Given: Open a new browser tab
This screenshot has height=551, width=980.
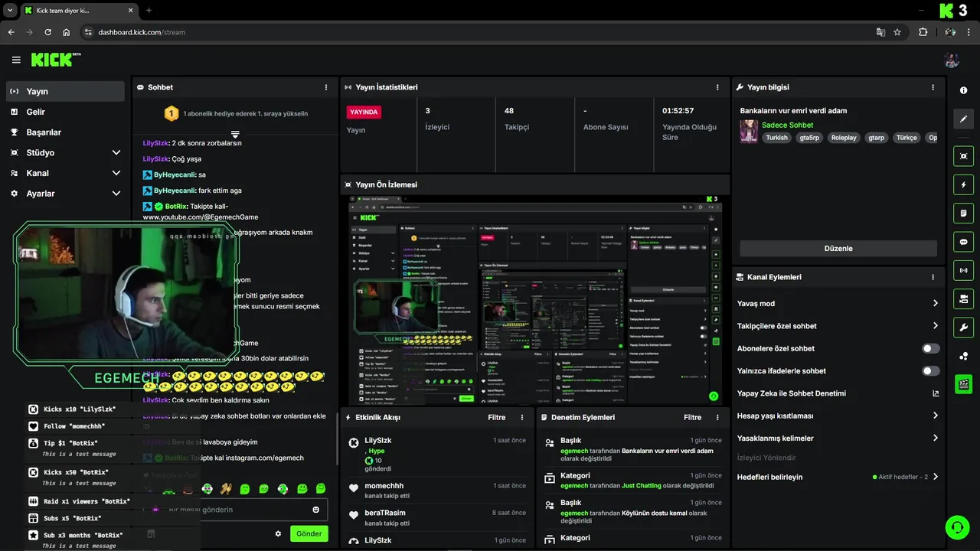Looking at the screenshot, I should pos(149,11).
